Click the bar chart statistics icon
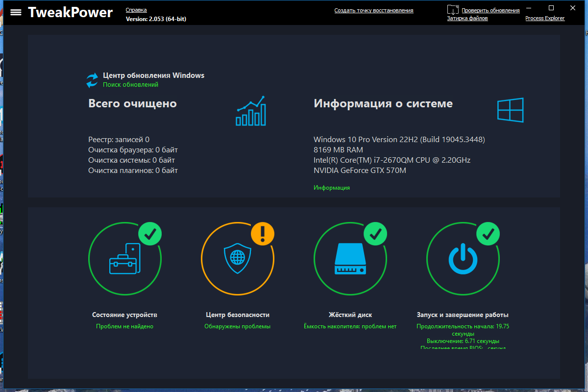Screen dimensions: 588x392 click(x=250, y=111)
